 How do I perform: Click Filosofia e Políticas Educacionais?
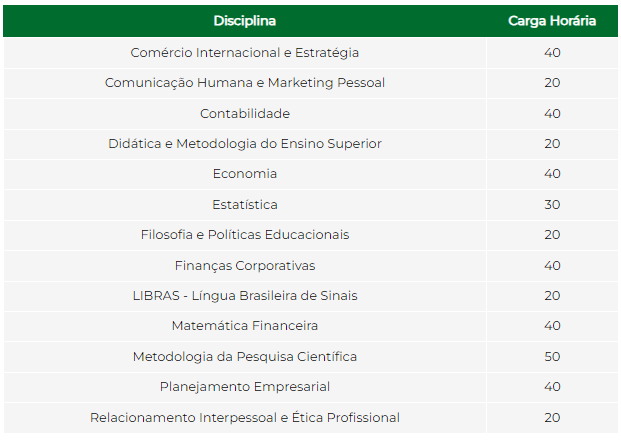click(x=244, y=235)
